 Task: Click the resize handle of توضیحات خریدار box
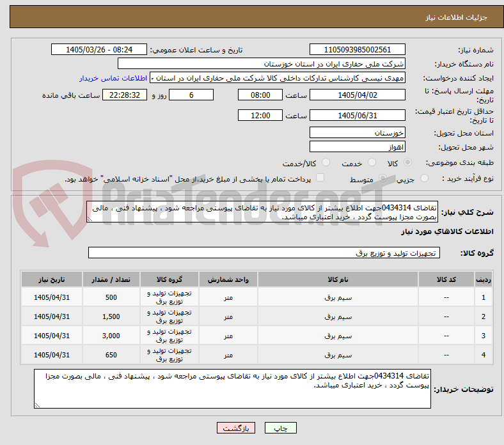37,405
